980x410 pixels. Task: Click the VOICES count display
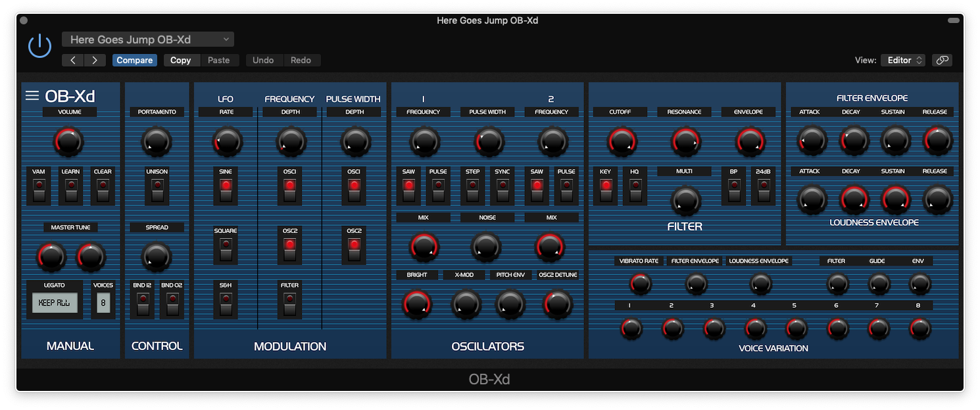[103, 303]
